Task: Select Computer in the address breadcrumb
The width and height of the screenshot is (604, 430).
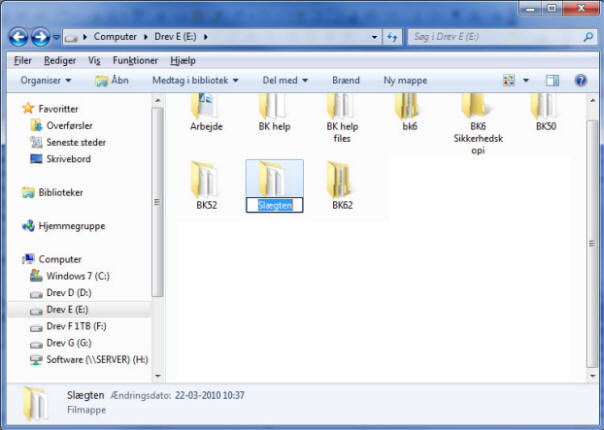Action: [115, 37]
